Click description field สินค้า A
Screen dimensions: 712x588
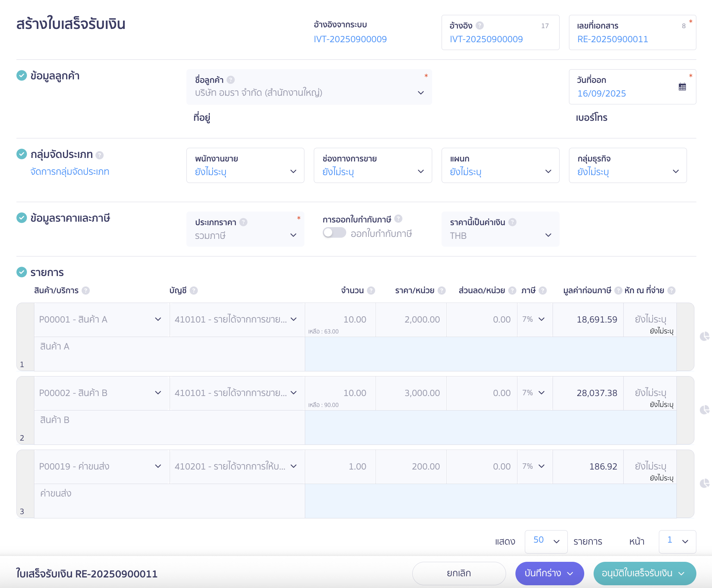click(x=170, y=354)
